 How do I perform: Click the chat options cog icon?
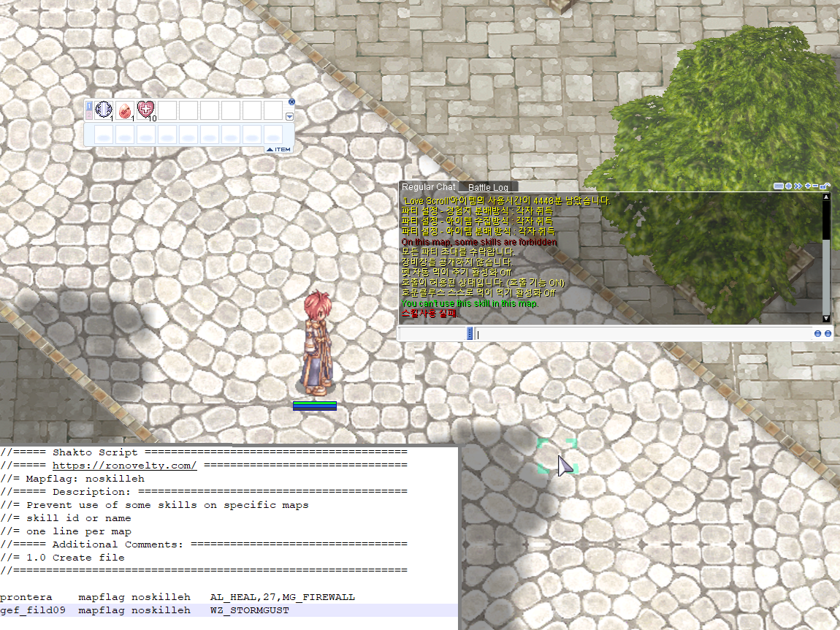pyautogui.click(x=789, y=186)
